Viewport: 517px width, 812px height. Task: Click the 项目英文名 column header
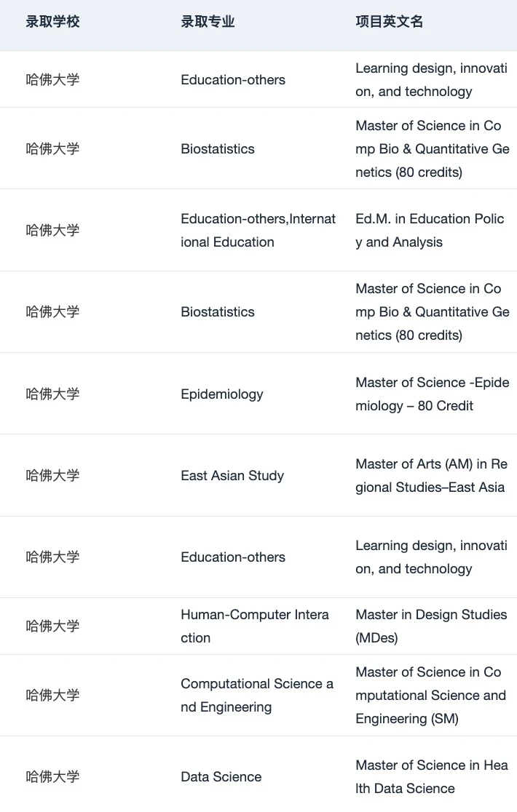click(389, 22)
